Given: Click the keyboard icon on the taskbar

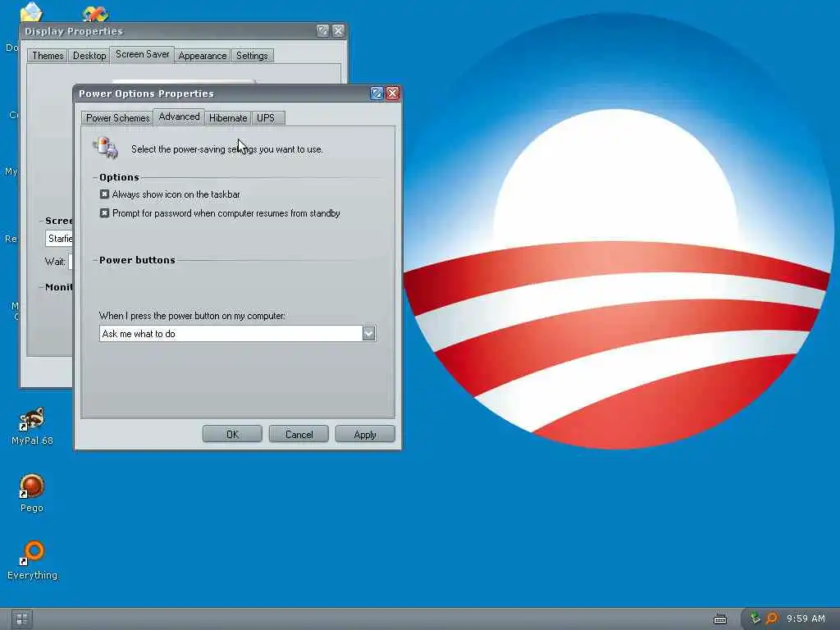Looking at the screenshot, I should (720, 619).
